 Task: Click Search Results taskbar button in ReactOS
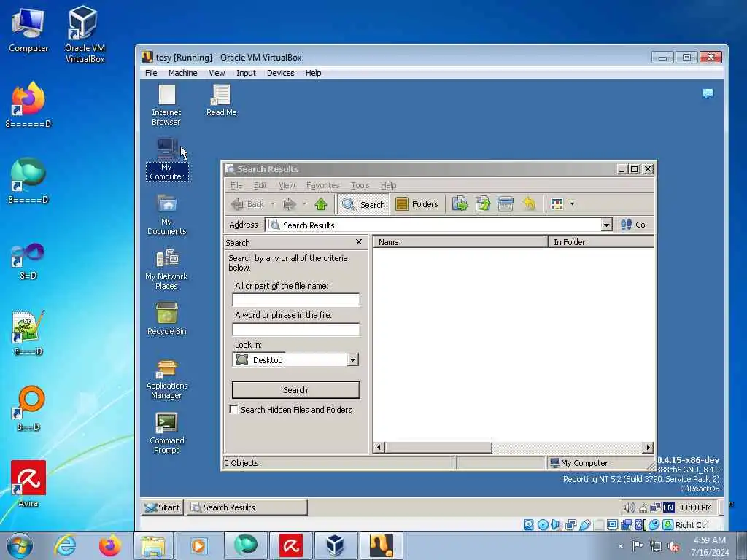[247, 507]
